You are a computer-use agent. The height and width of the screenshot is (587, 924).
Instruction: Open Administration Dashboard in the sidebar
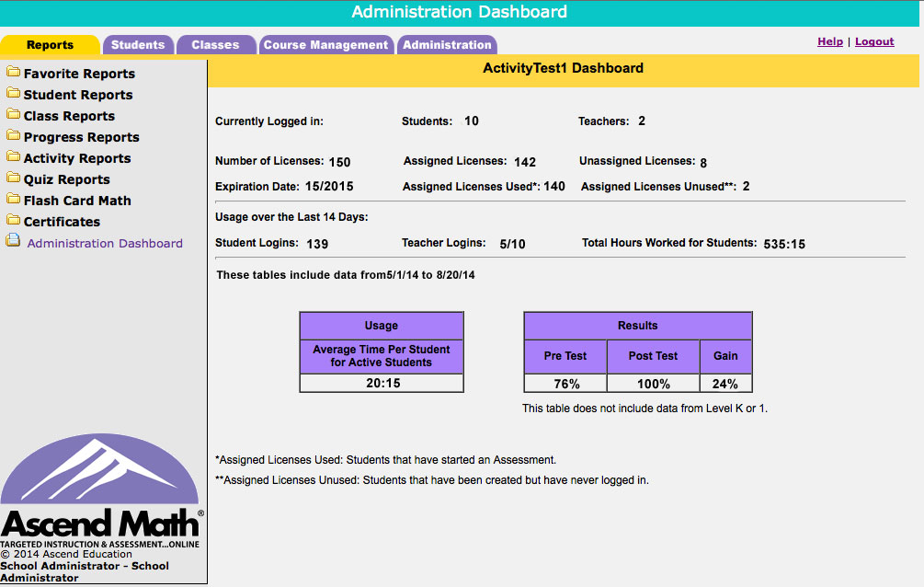(105, 244)
